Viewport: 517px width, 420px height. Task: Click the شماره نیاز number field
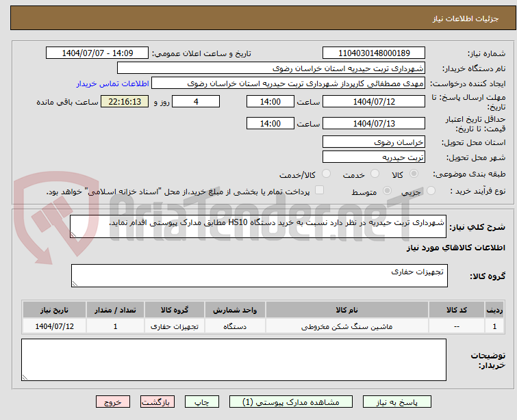pos(374,53)
